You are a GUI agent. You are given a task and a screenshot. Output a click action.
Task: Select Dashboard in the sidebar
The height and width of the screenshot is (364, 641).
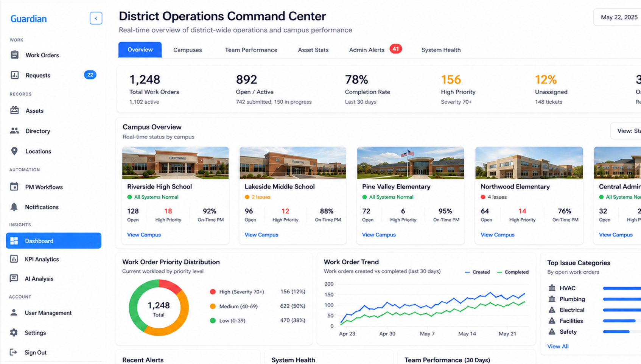tap(53, 241)
